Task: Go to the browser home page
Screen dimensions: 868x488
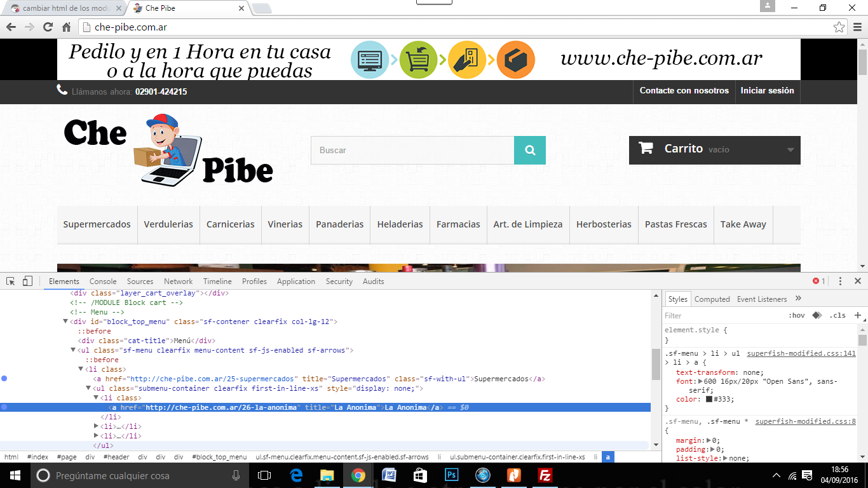Action: (66, 27)
